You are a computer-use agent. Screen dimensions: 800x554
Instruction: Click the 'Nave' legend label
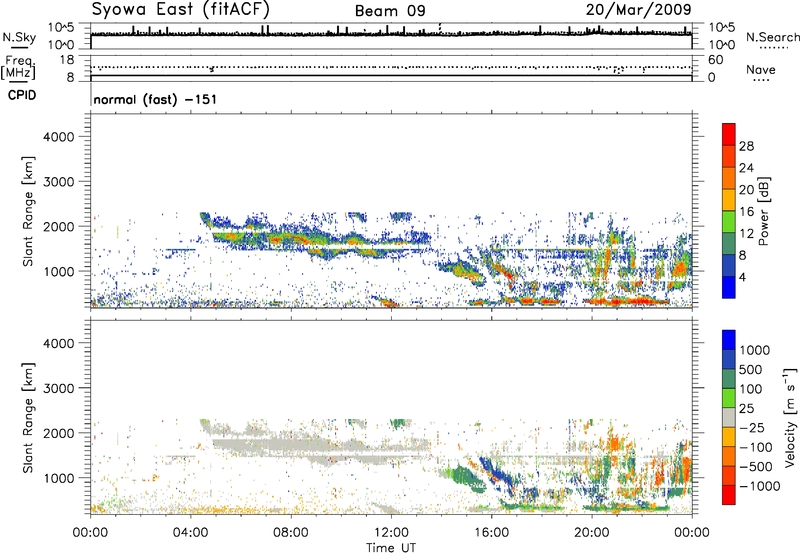point(761,69)
